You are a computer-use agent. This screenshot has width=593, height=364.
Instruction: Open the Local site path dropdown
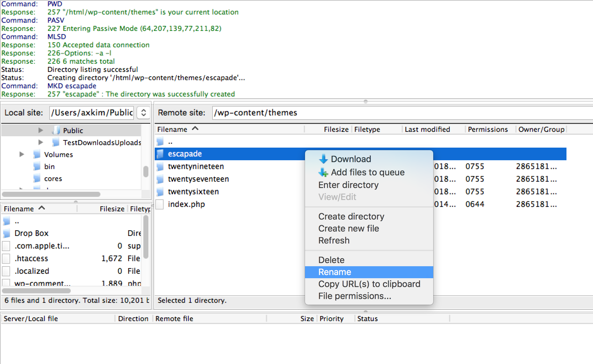pyautogui.click(x=143, y=113)
